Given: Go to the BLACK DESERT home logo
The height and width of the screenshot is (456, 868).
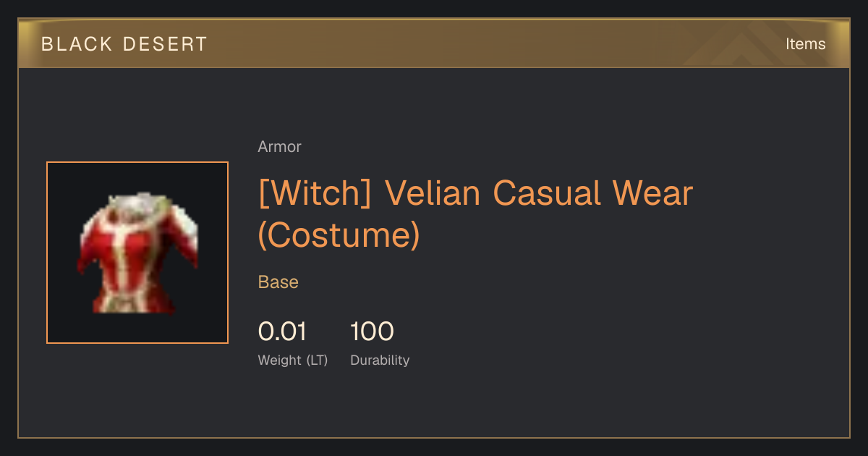Looking at the screenshot, I should coord(124,44).
